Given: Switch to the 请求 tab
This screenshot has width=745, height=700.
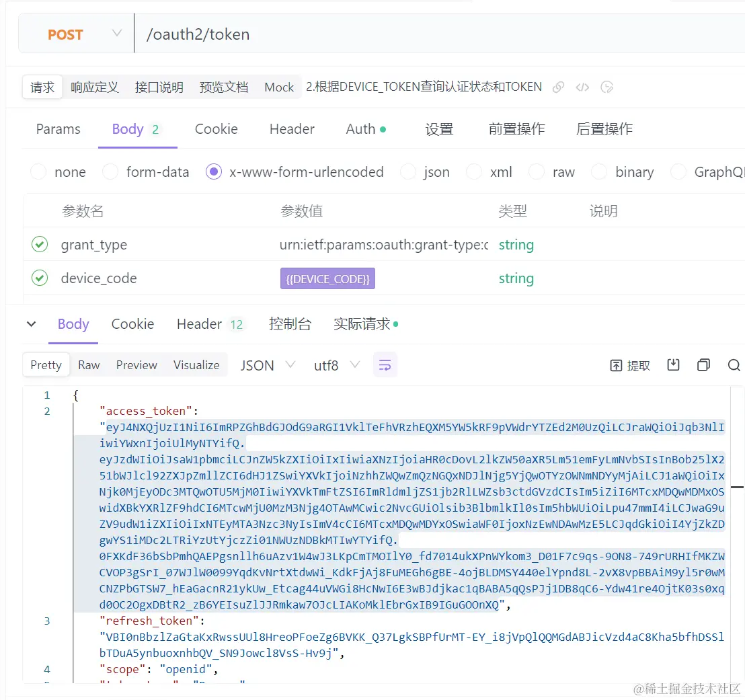Looking at the screenshot, I should click(x=42, y=87).
